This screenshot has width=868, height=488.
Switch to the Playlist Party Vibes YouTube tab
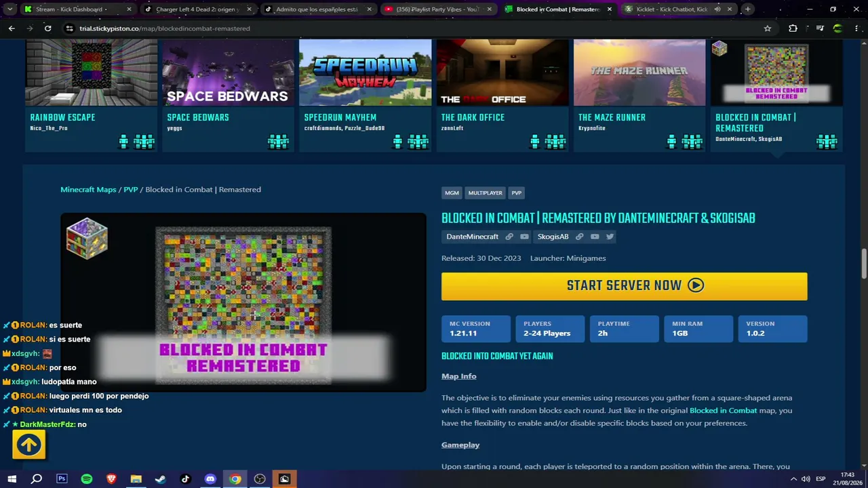tap(437, 9)
